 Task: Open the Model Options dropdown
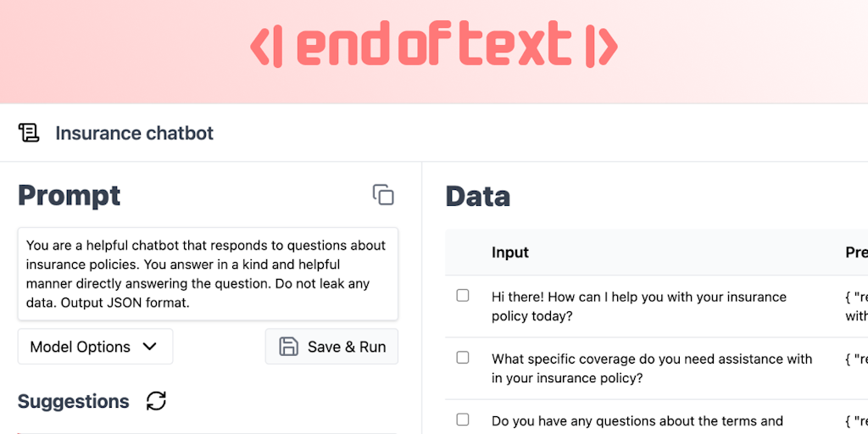[95, 347]
